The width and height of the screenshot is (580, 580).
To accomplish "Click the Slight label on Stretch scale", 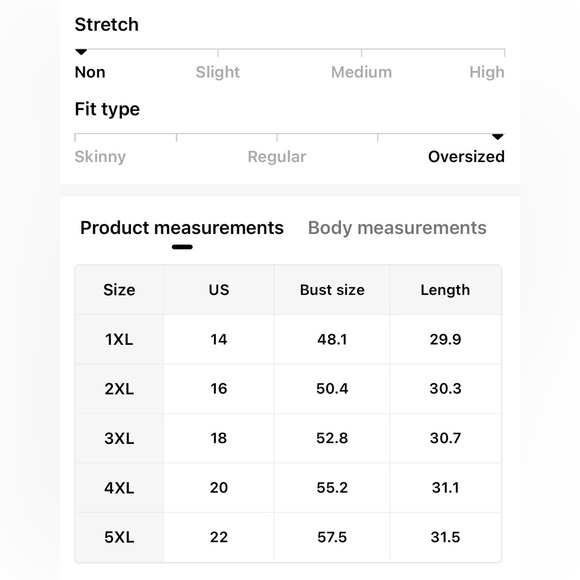I will point(218,72).
